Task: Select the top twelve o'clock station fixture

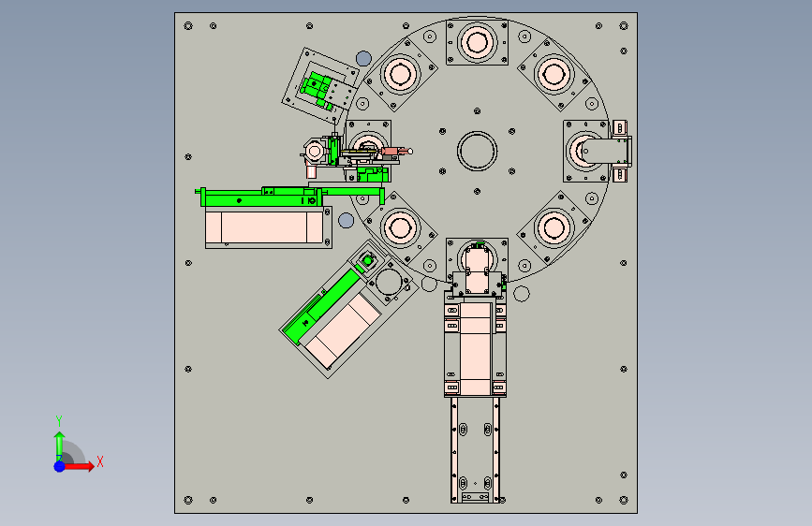Action: (x=477, y=42)
